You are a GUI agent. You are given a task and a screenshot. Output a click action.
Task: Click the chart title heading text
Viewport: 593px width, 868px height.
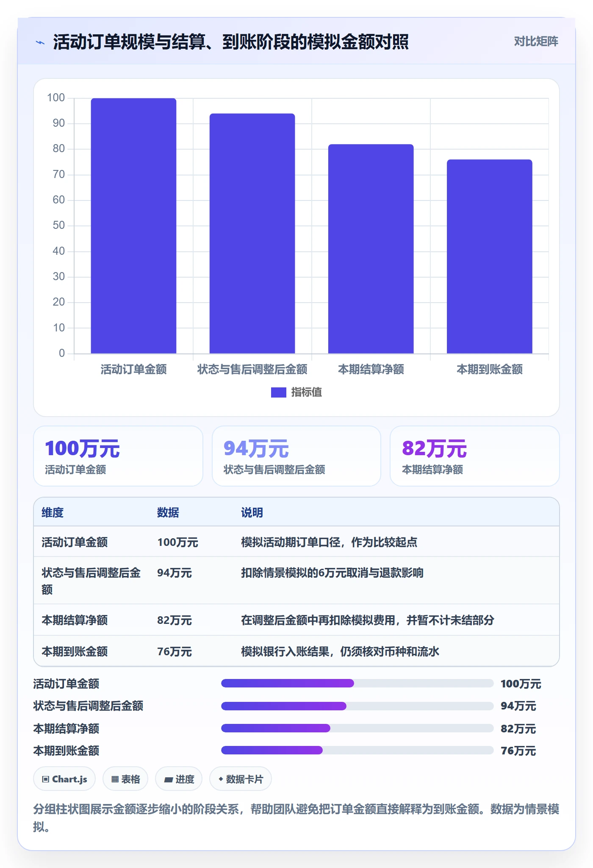(231, 42)
